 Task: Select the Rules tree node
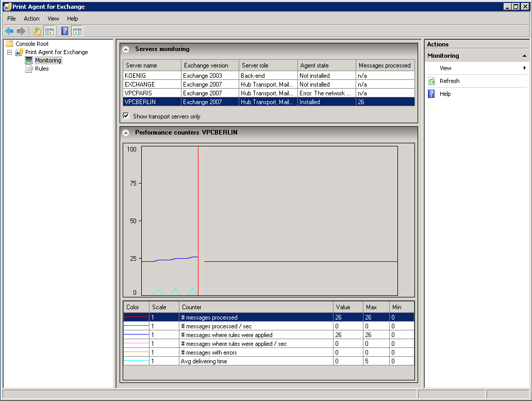(42, 69)
